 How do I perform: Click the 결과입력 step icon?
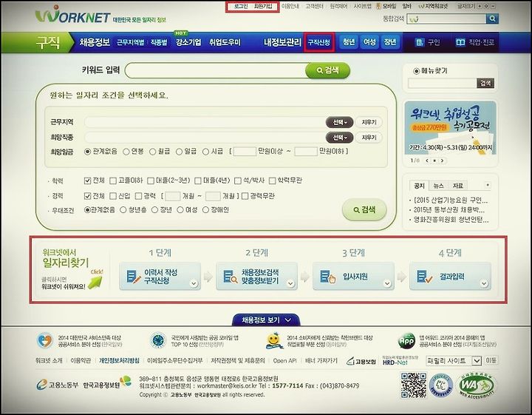click(424, 277)
